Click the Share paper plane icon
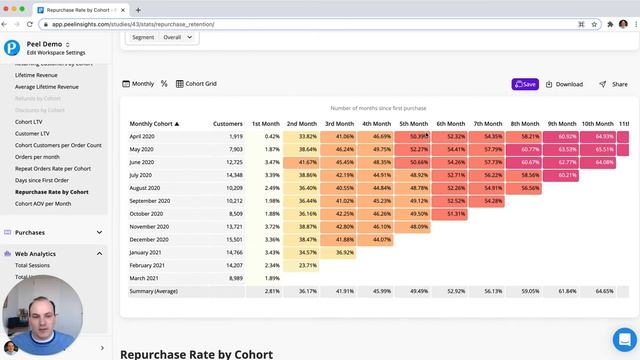The height and width of the screenshot is (360, 640). pos(602,84)
